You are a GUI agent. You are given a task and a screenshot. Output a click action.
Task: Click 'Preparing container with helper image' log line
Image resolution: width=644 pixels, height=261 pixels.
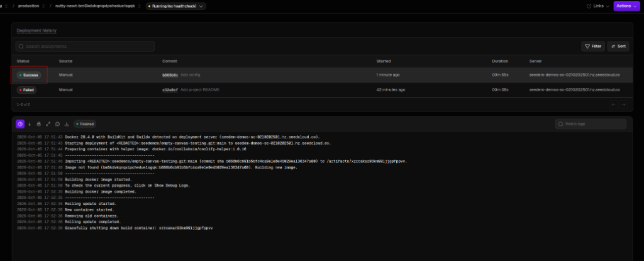pyautogui.click(x=156, y=149)
